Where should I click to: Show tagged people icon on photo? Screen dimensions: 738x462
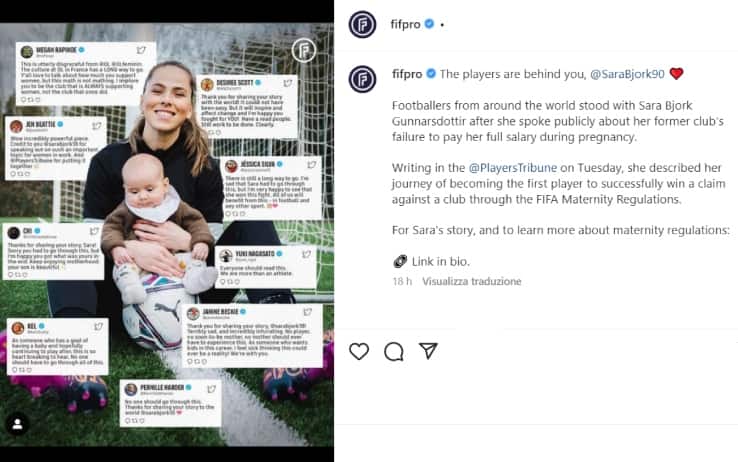tap(17, 424)
